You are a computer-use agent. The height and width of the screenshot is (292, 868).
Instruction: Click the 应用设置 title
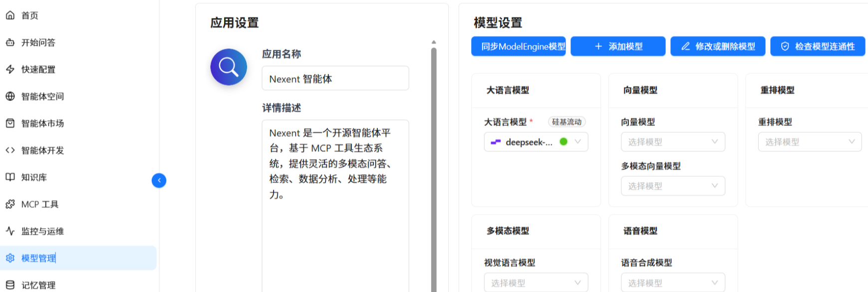pos(235,23)
